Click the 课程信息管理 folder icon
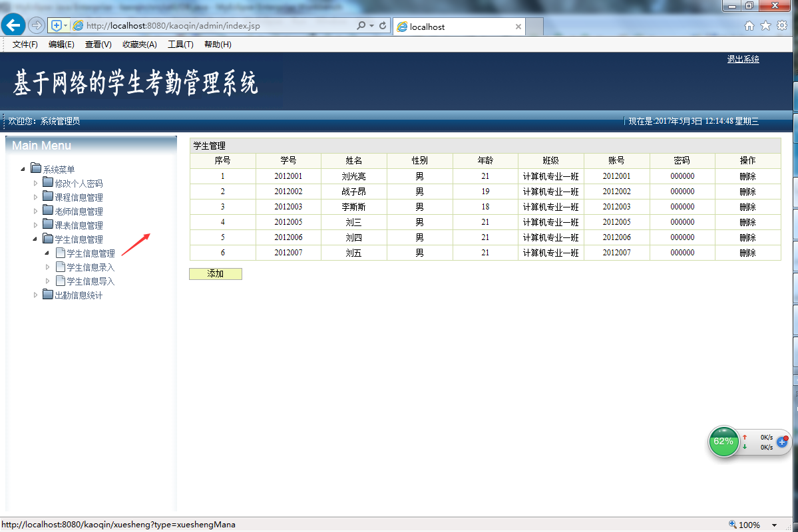 tap(48, 196)
